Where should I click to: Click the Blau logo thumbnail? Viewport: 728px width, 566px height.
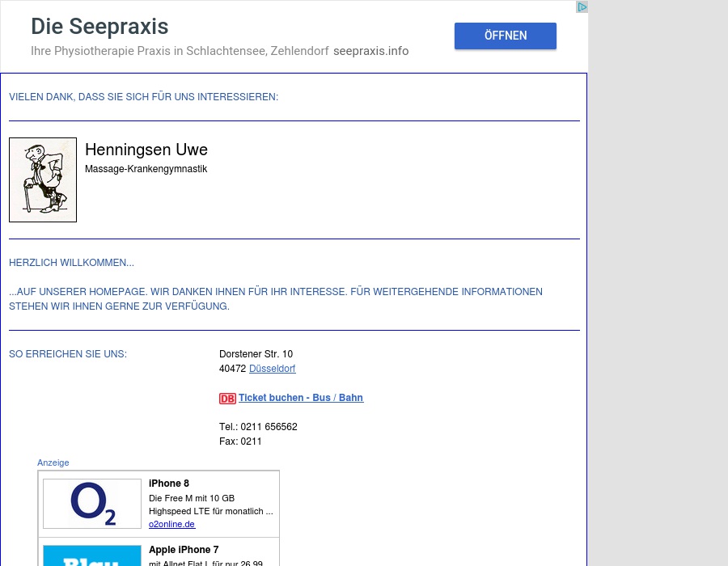click(92, 556)
